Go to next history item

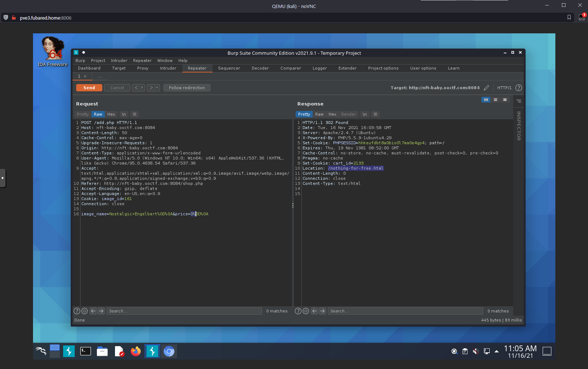(151, 88)
